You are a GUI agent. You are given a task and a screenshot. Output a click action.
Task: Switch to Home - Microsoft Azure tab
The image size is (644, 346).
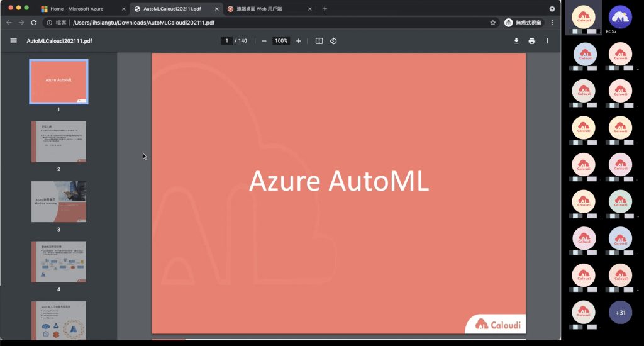76,9
